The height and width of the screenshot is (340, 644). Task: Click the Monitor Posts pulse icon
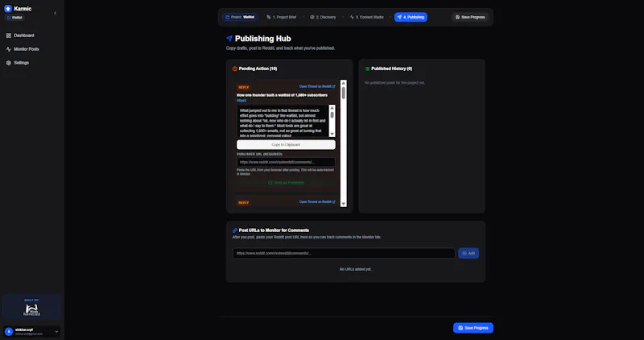coord(9,49)
